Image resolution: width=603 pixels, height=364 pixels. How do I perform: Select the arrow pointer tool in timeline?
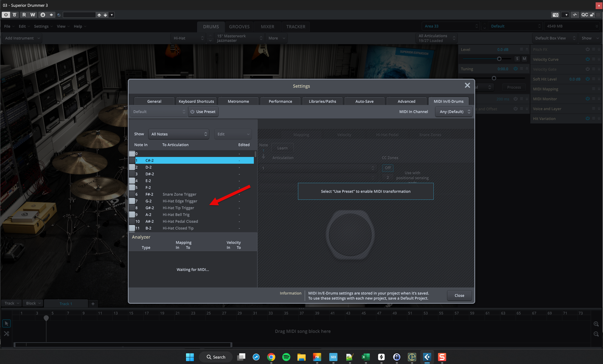6,323
